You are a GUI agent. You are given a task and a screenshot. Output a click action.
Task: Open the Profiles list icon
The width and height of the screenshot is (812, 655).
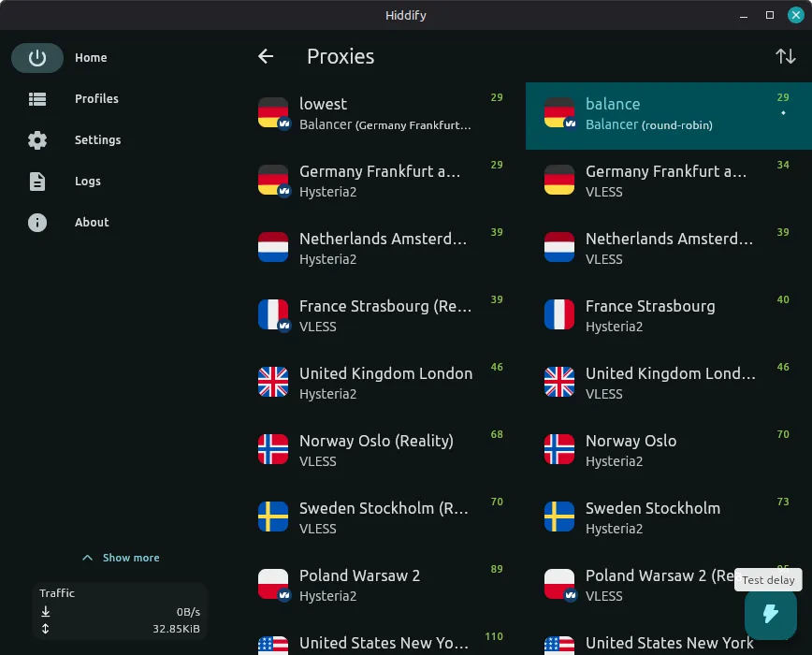coord(37,99)
